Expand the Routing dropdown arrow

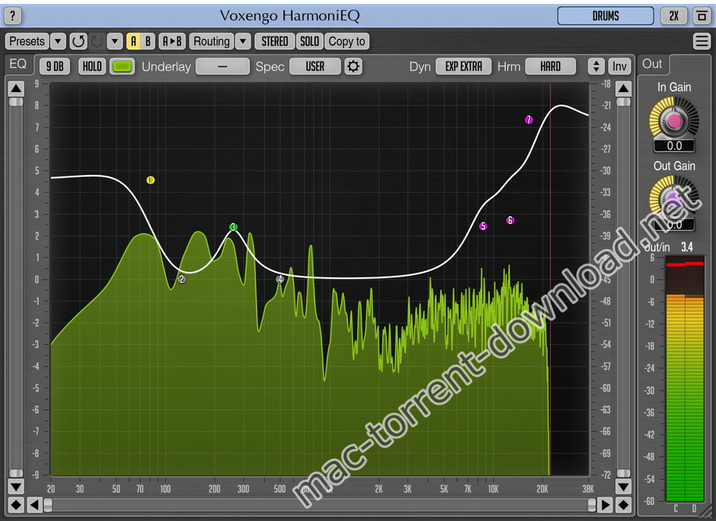coord(243,42)
